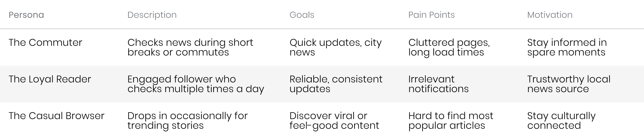
Task: Select 'Discover viral or feel-good content' cell
Action: tap(334, 121)
